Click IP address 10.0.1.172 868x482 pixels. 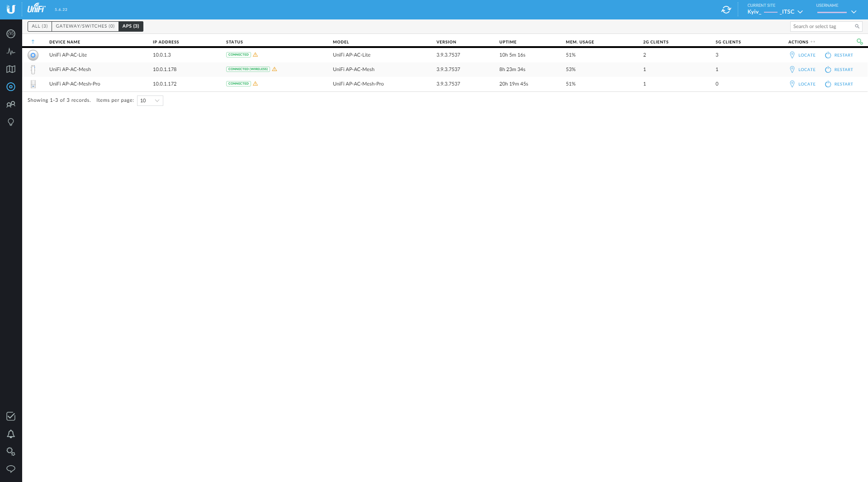[x=165, y=84]
